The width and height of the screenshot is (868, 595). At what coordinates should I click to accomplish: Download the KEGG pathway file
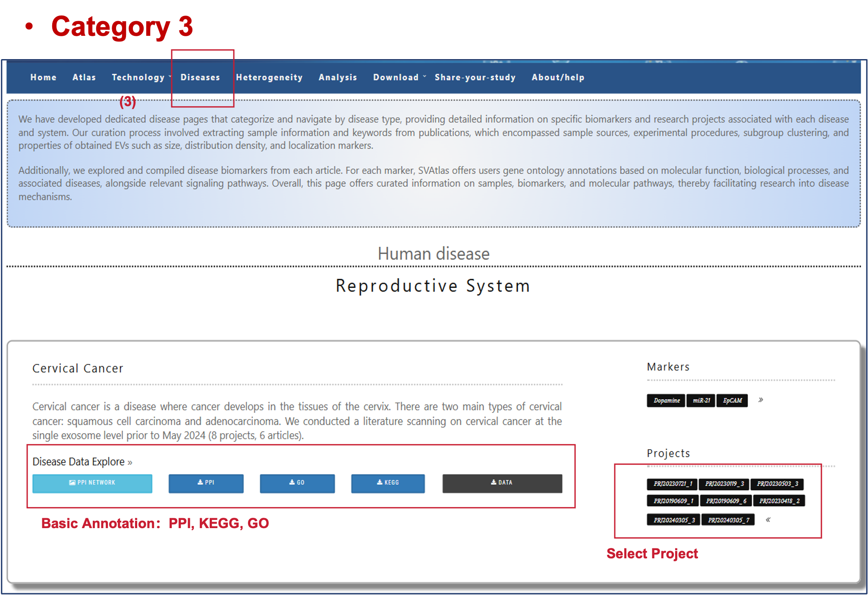point(387,483)
